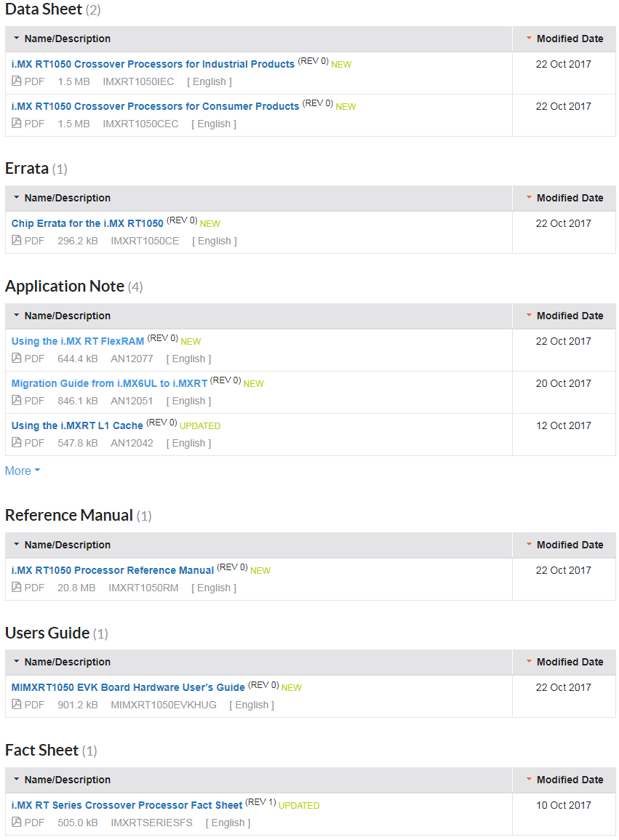This screenshot has width=619, height=840.
Task: Open Using the i.MX RT FlexRAM note
Action: [78, 341]
